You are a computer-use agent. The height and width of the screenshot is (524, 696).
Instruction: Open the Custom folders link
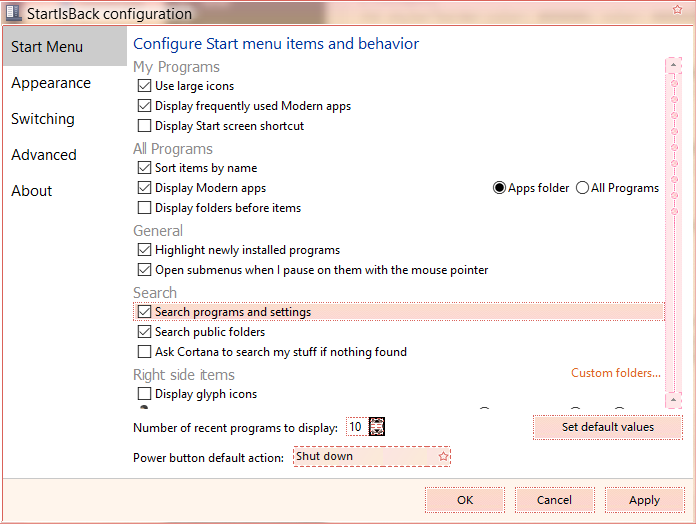[x=615, y=373]
